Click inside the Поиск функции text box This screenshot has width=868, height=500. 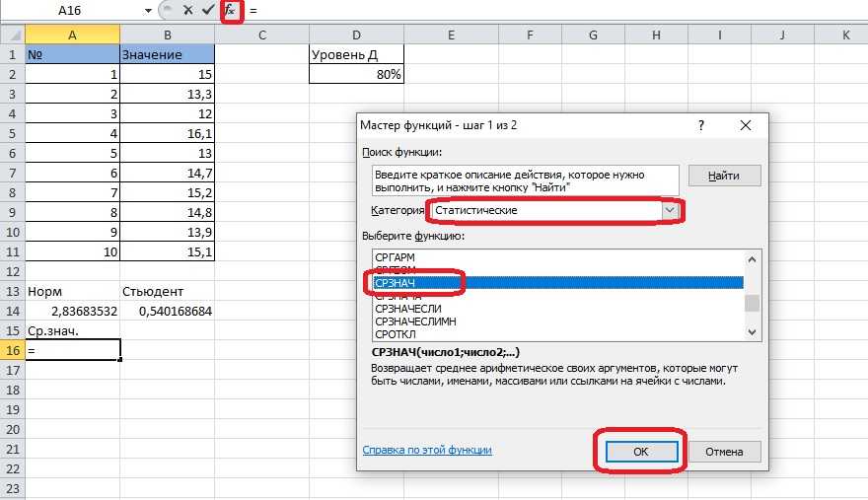pyautogui.click(x=525, y=180)
